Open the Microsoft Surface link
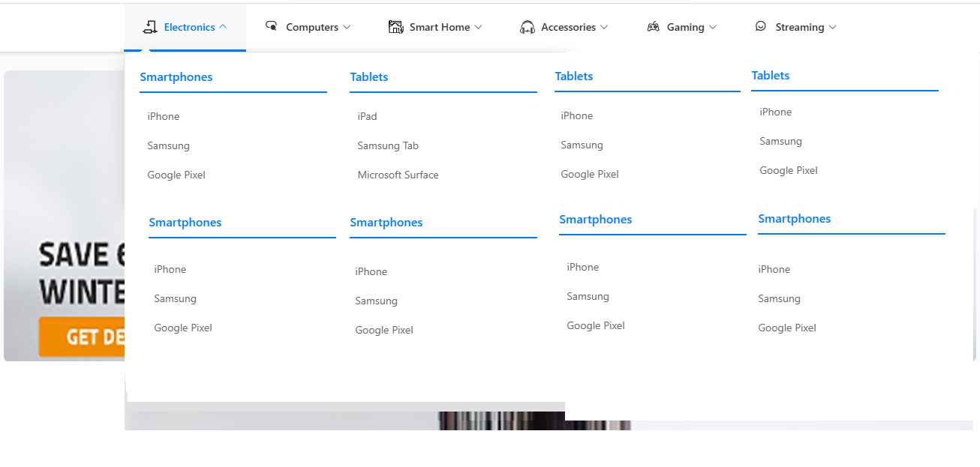This screenshot has height=467, width=980. tap(398, 175)
